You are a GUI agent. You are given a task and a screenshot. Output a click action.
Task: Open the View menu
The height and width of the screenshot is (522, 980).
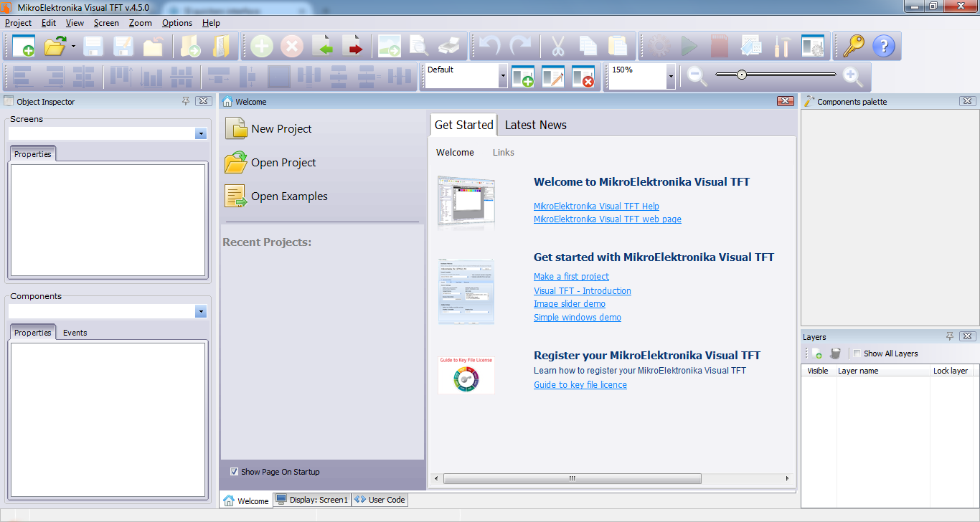click(75, 23)
